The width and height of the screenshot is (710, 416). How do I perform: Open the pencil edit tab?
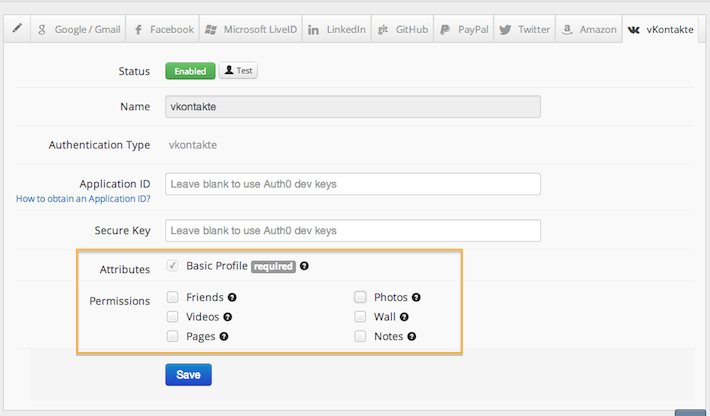tap(17, 29)
